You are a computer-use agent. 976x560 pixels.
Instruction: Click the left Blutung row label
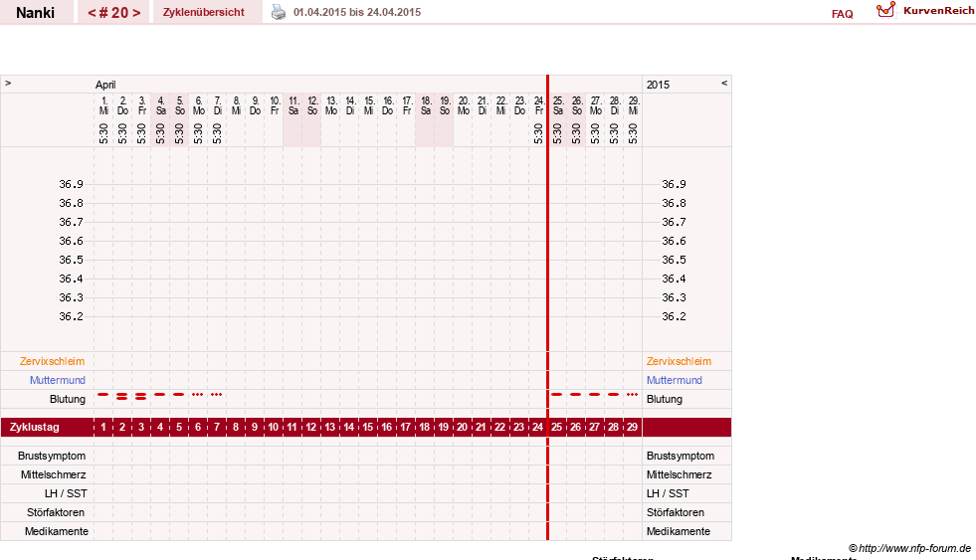coord(68,399)
